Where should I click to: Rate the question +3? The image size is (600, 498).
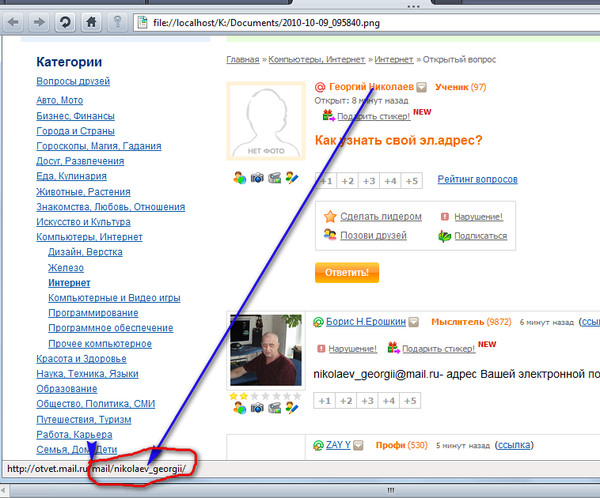369,181
